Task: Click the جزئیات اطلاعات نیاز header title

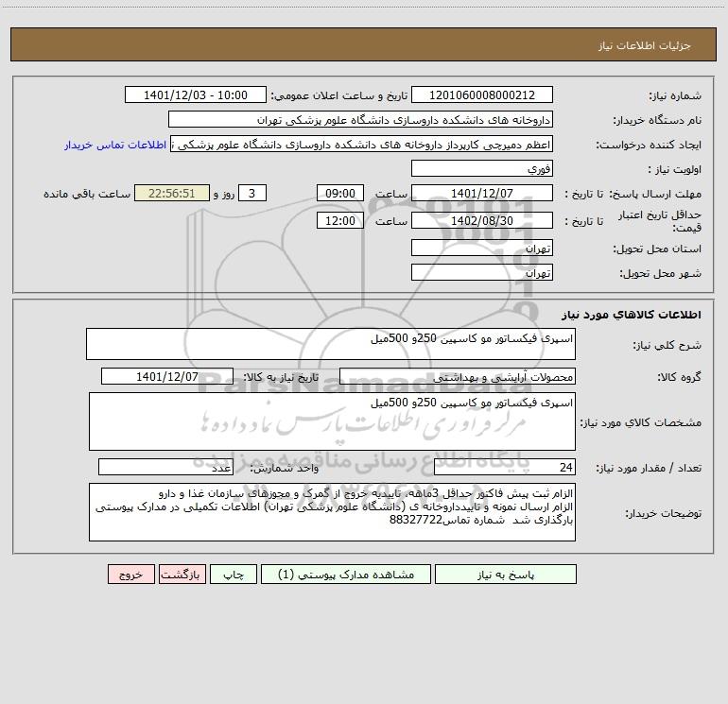Action: click(x=645, y=45)
